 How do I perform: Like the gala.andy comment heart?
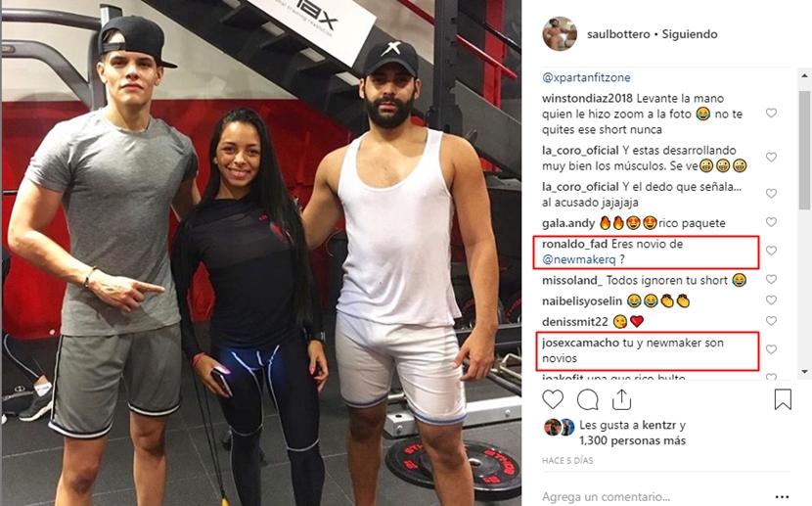click(771, 221)
